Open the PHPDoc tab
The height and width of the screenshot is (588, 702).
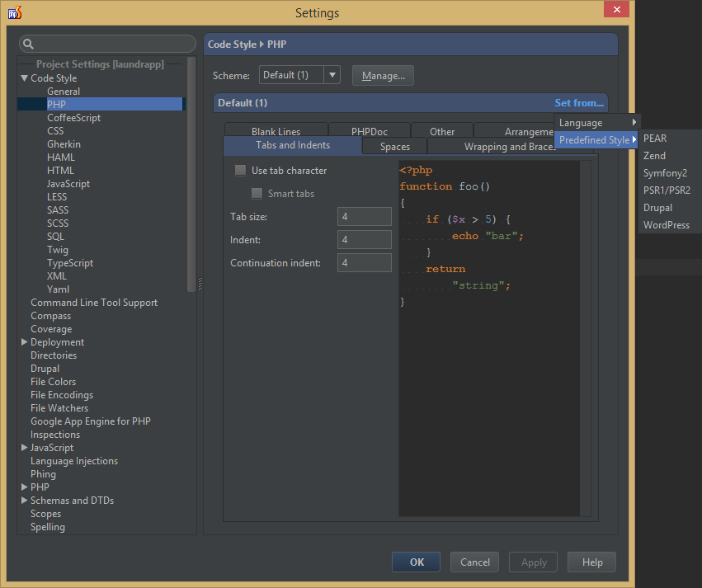pyautogui.click(x=369, y=131)
